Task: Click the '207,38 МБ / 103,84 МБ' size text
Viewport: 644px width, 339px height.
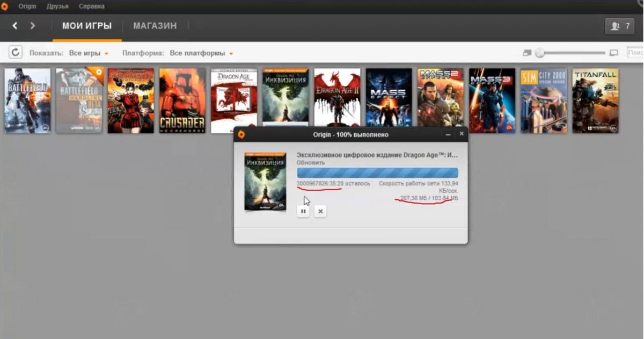Action: (x=429, y=198)
